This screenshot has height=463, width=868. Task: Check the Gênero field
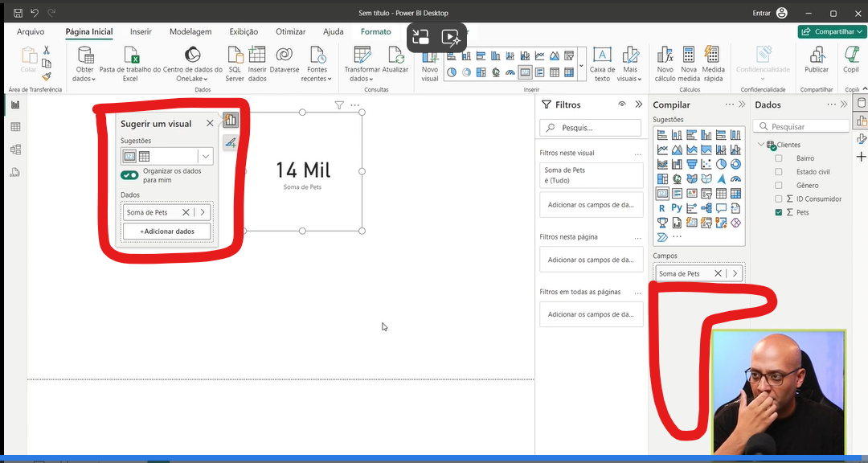(x=779, y=186)
